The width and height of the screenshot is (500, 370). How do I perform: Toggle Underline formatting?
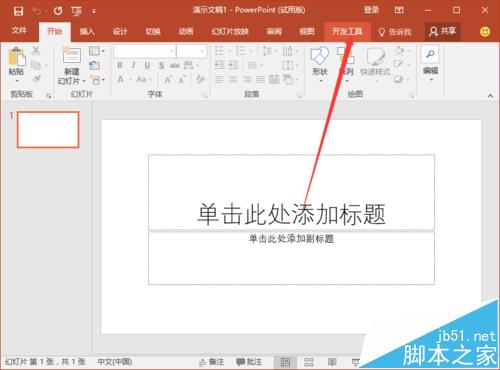point(147,65)
